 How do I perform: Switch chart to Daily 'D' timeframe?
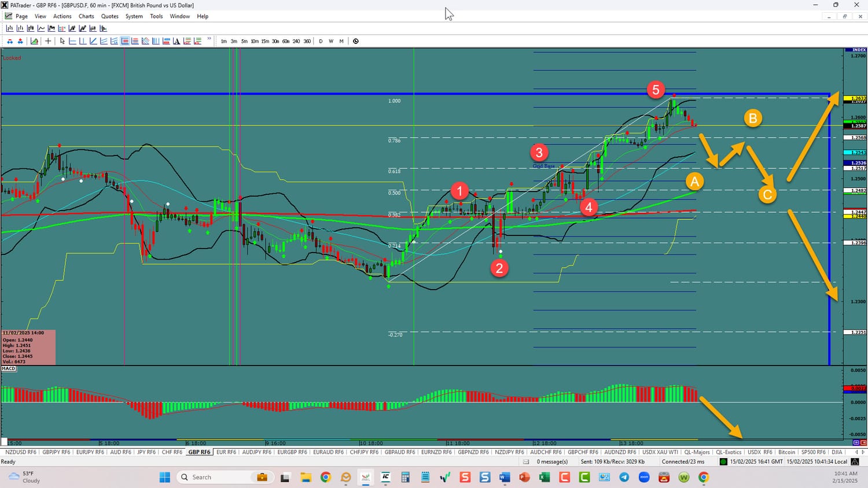[x=321, y=41]
